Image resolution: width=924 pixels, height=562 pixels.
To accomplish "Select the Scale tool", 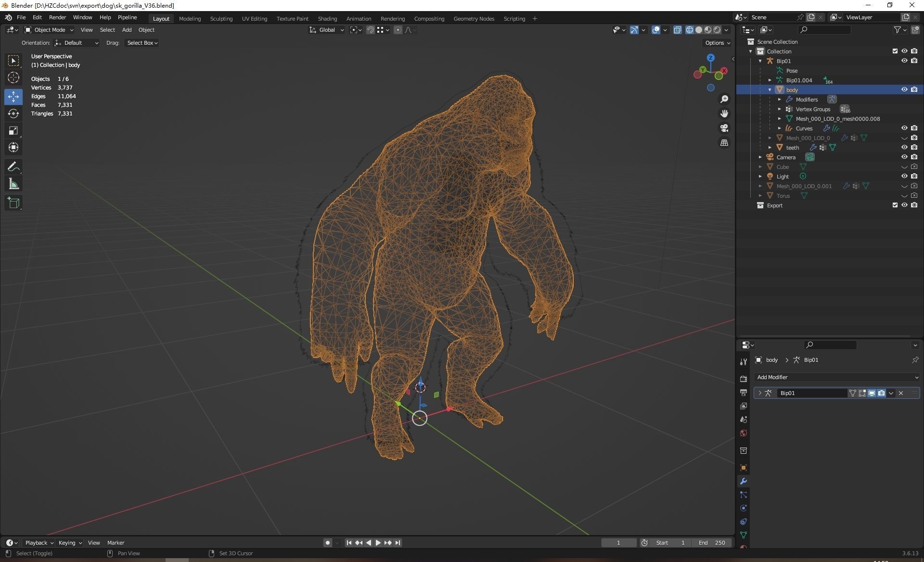I will [x=13, y=130].
